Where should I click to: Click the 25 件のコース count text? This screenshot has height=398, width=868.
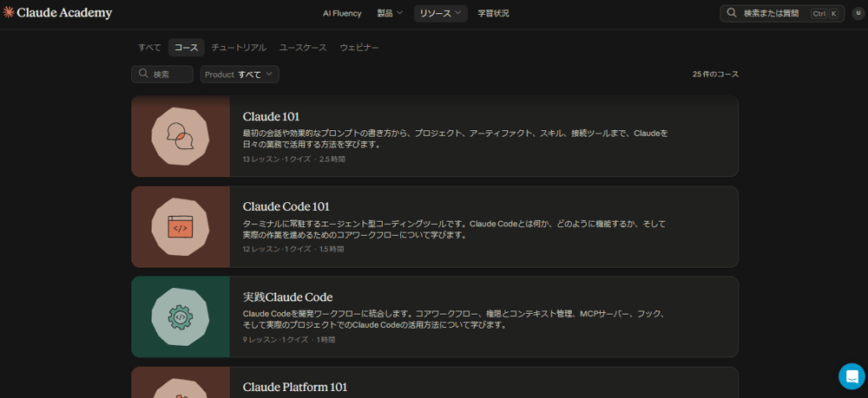pyautogui.click(x=715, y=74)
